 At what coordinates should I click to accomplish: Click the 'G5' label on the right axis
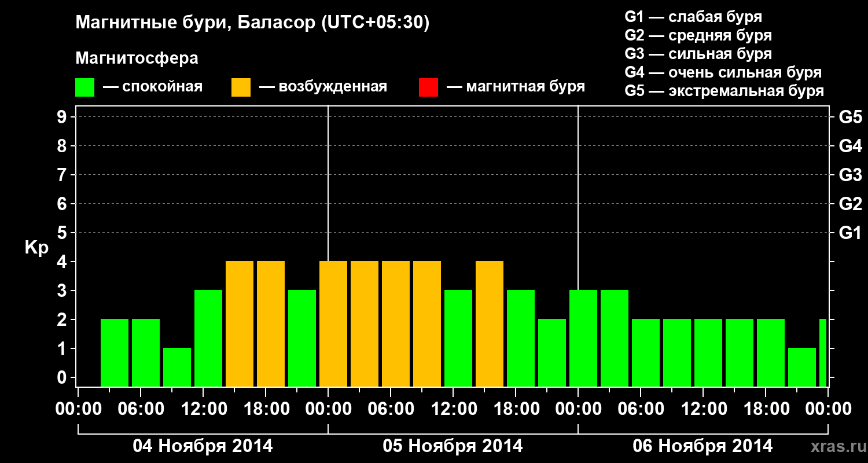click(x=851, y=117)
